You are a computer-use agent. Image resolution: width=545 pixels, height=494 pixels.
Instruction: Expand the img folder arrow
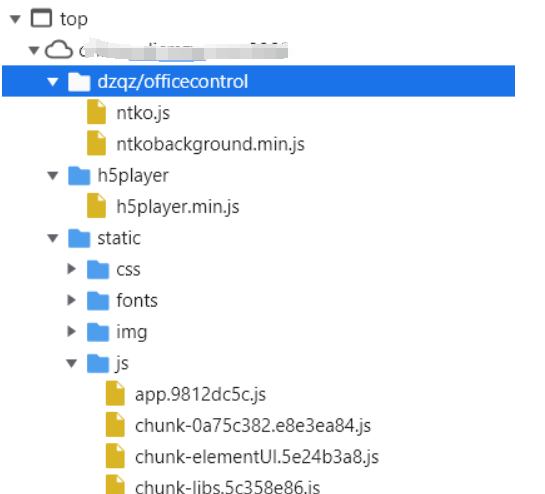pyautogui.click(x=71, y=331)
